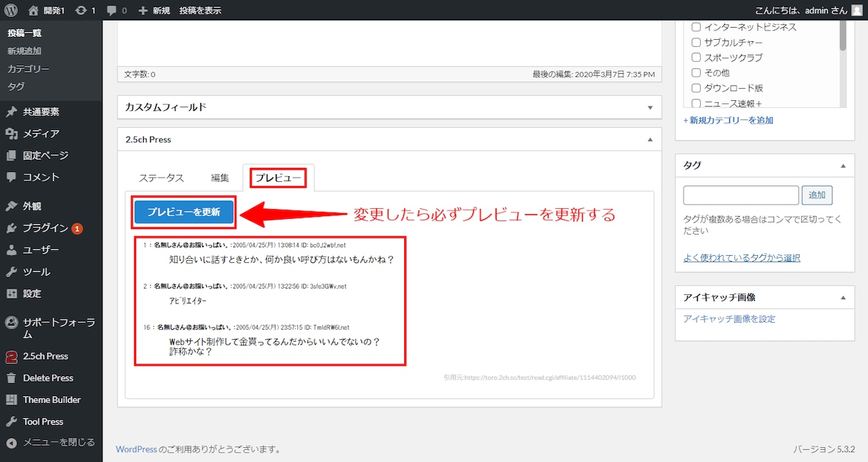Open こんにちは、admin さん account menu
Viewport: 868px width, 462px height.
tap(809, 11)
